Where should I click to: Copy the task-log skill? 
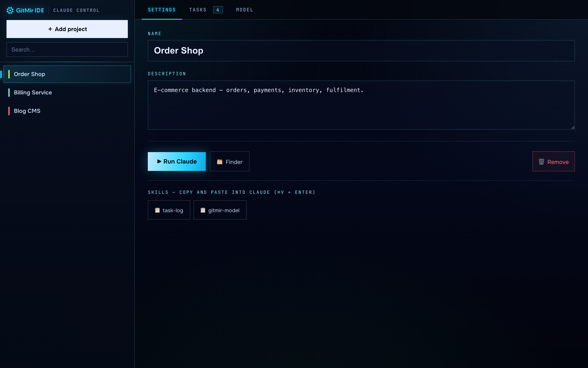(169, 210)
